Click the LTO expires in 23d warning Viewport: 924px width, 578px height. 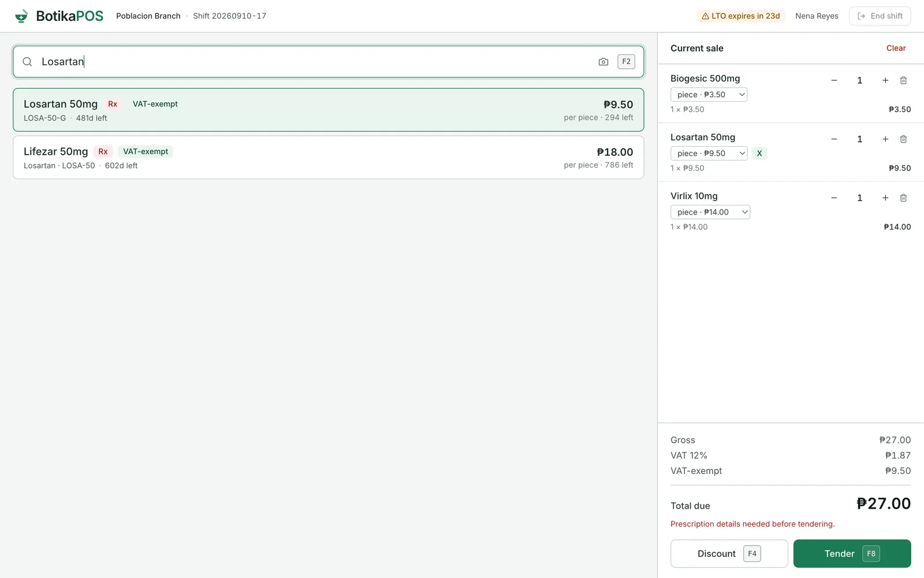pos(741,16)
